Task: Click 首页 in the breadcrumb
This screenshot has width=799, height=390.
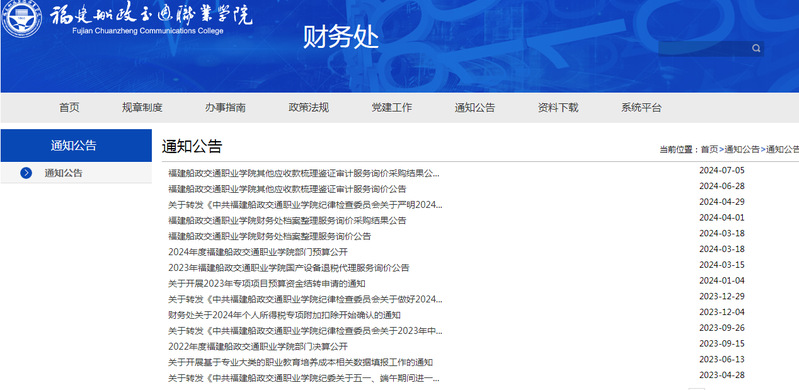Action: [709, 149]
